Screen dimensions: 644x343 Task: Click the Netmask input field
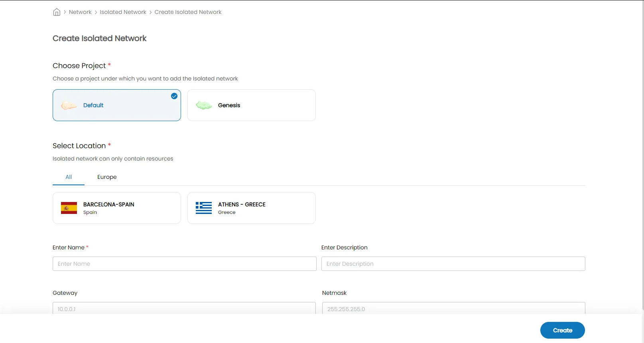453,309
